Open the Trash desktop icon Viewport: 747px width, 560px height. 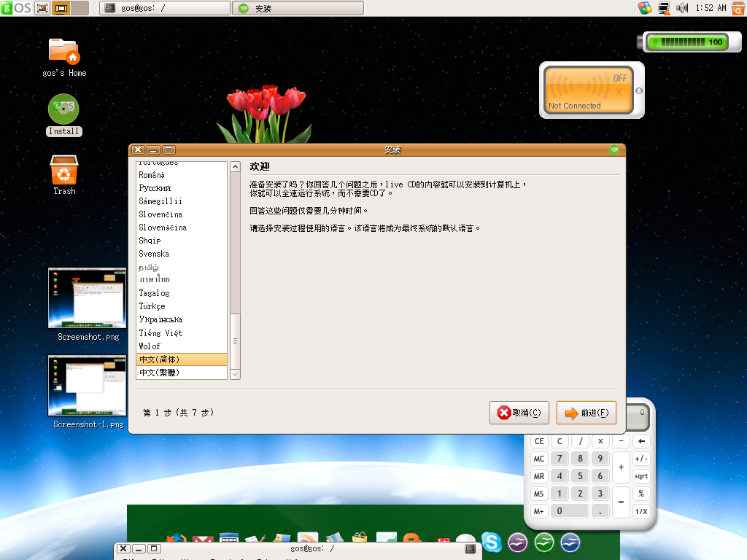tap(64, 175)
